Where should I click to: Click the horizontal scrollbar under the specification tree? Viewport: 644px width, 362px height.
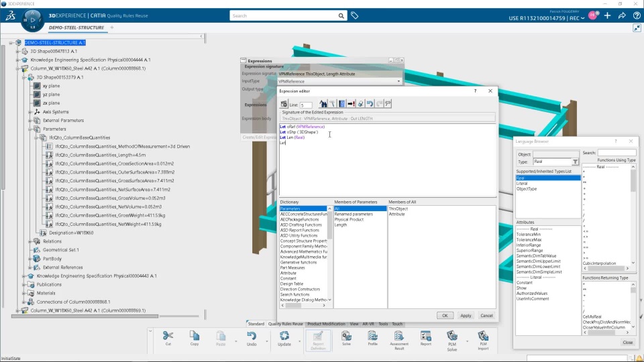click(x=85, y=316)
